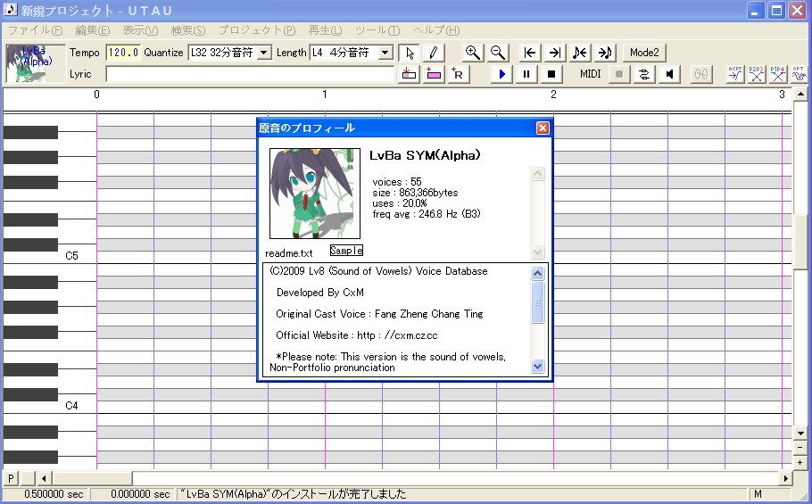Open the 表示(V) menu
The width and height of the screenshot is (812, 504).
[x=140, y=30]
